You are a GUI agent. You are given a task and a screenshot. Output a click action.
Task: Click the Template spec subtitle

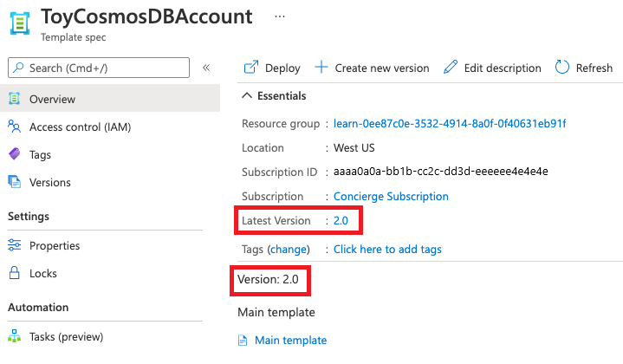[73, 37]
